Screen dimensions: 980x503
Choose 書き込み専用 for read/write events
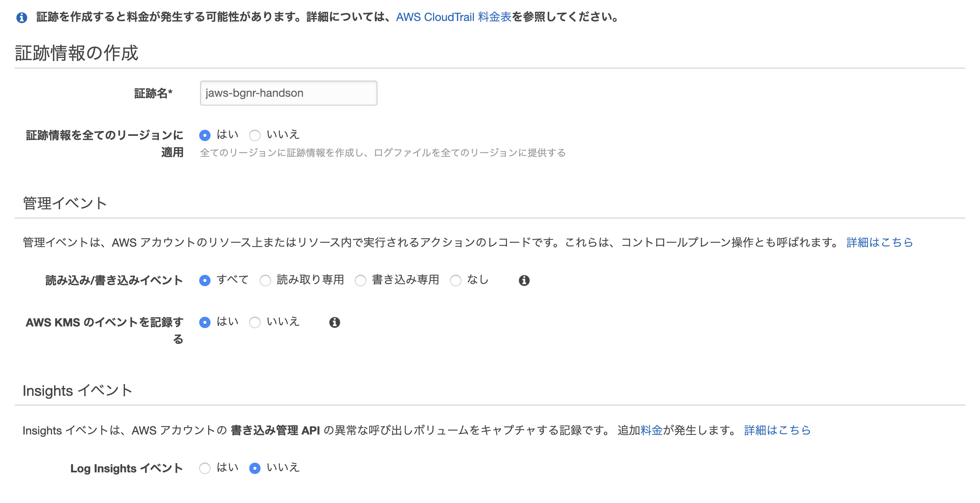361,280
